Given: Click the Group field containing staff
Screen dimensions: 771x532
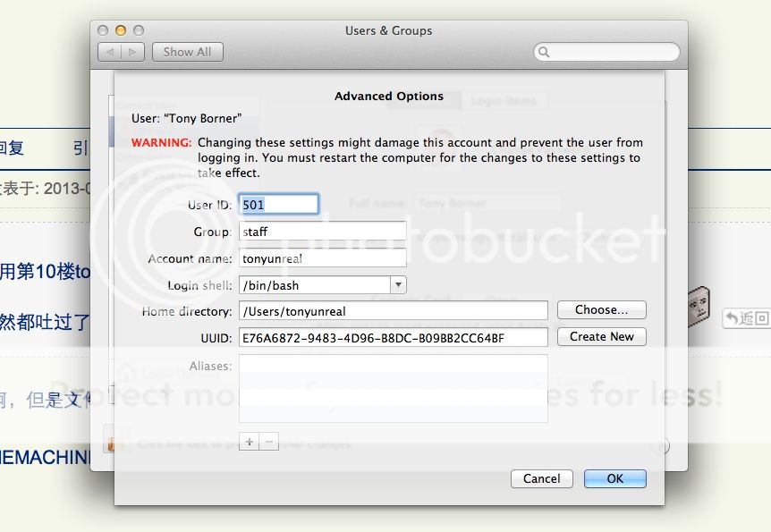Looking at the screenshot, I should [323, 231].
